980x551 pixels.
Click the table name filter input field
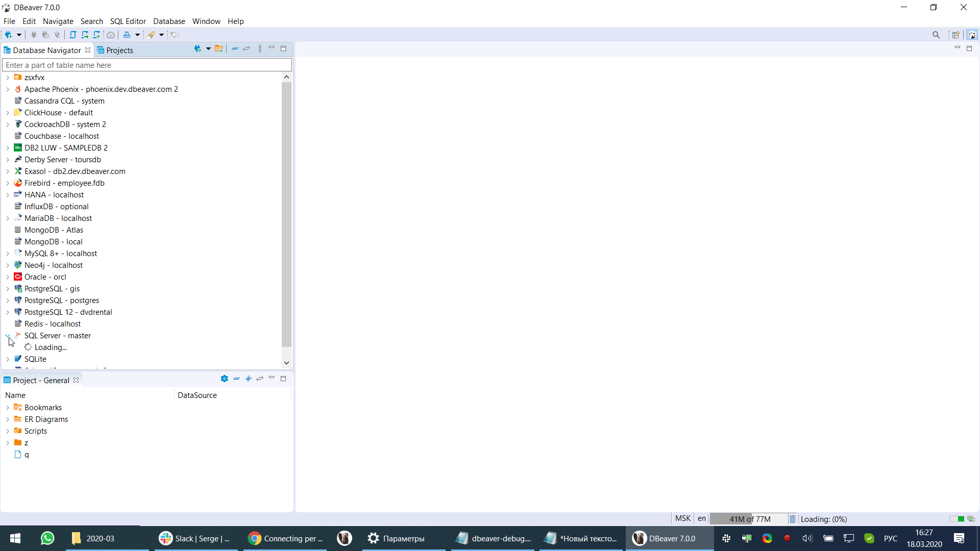(147, 65)
